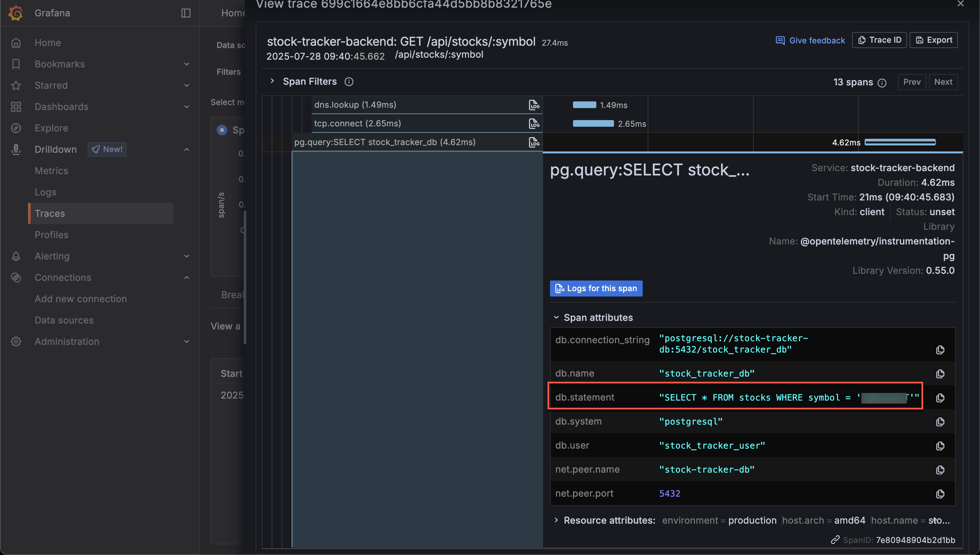The height and width of the screenshot is (555, 980).
Task: Open the Drilldown section
Action: (56, 149)
